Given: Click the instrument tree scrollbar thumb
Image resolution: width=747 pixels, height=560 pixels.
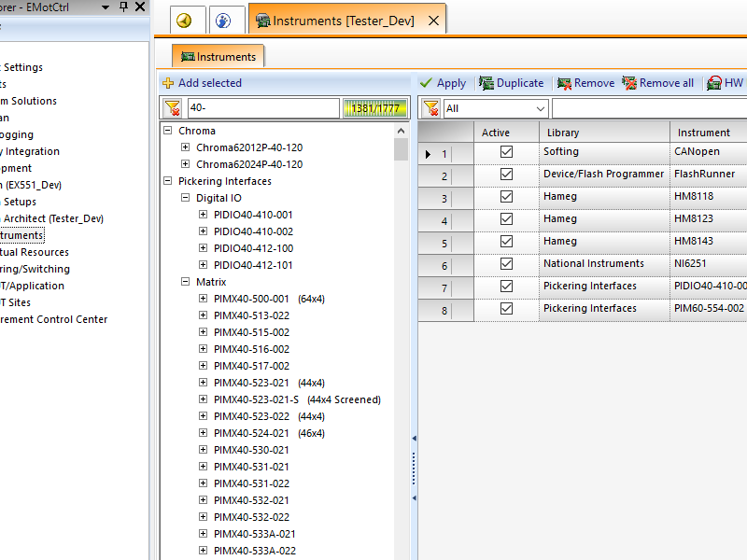Looking at the screenshot, I should (402, 149).
